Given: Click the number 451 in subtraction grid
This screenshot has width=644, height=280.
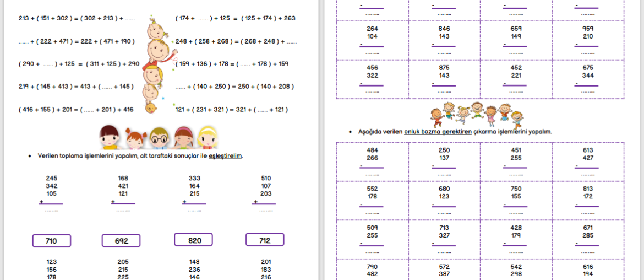Looking at the screenshot, I should click(516, 150).
